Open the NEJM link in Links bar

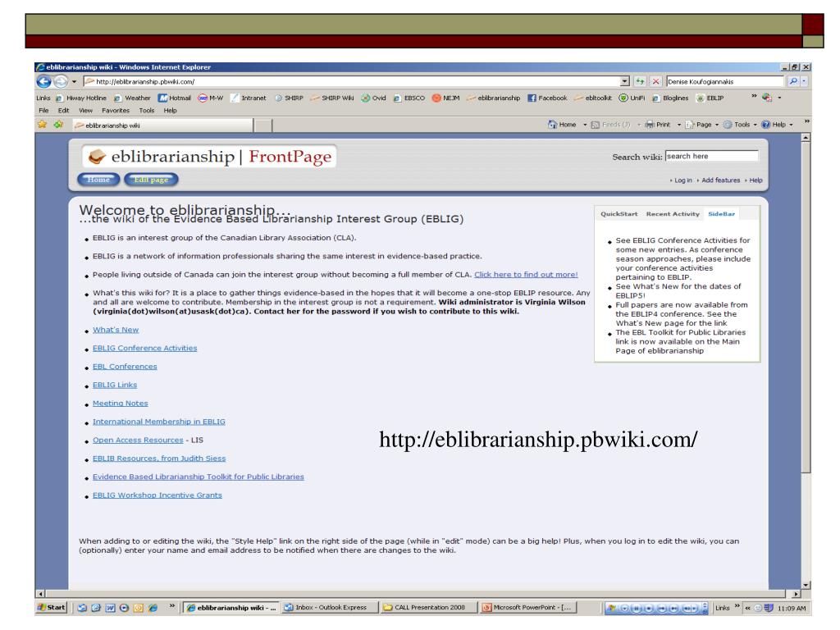(x=445, y=98)
